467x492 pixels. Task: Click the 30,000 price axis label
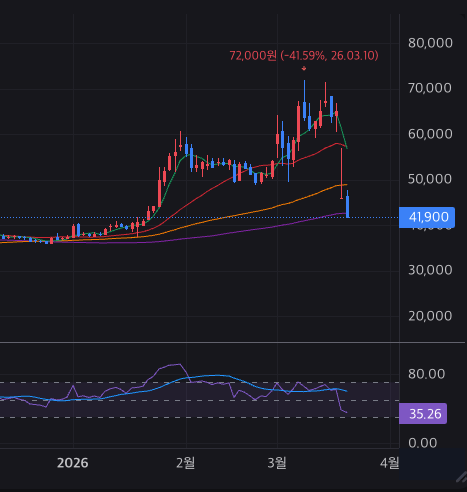click(430, 270)
